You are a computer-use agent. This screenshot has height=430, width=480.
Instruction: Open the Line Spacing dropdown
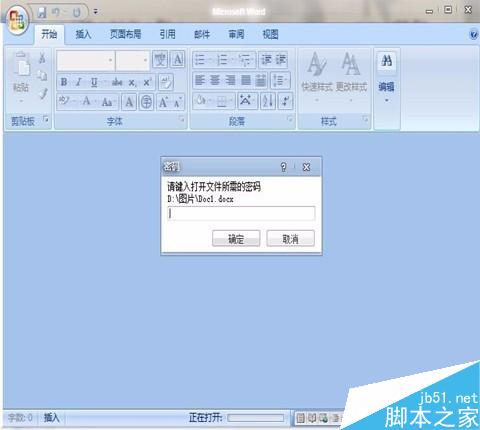pos(280,80)
